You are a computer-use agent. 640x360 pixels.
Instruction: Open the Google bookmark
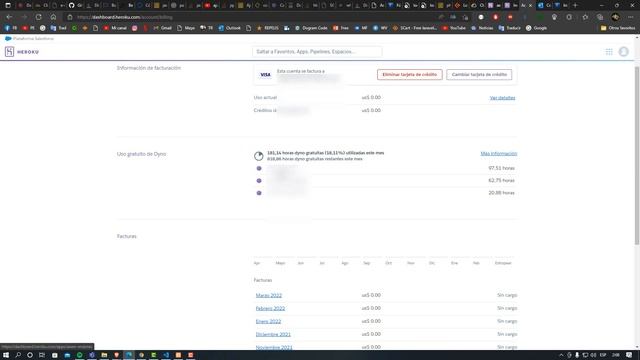point(536,28)
